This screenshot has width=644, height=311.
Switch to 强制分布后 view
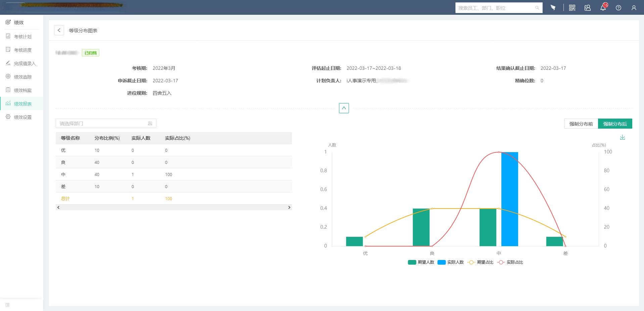coord(615,124)
